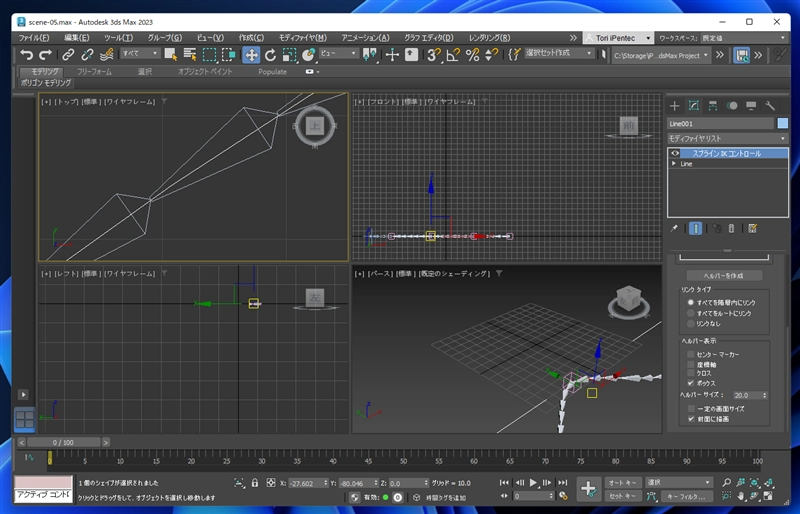Open the Tori iPentec user account dropdown

(618, 38)
